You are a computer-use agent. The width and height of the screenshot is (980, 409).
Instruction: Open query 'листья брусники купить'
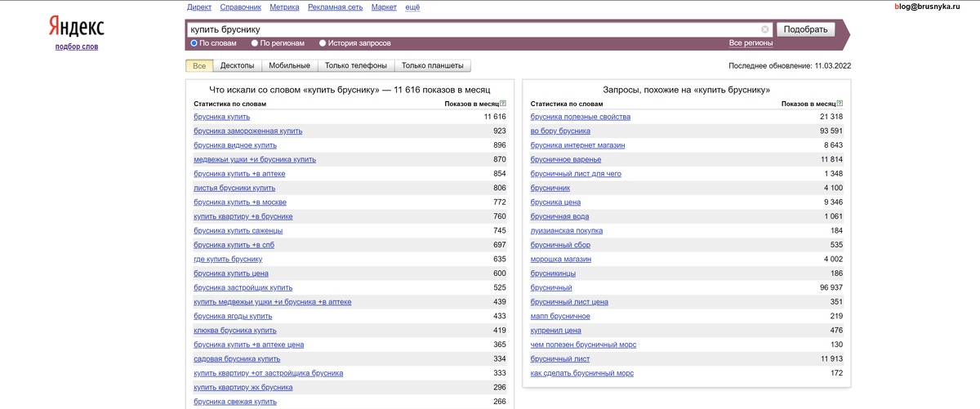pos(234,188)
